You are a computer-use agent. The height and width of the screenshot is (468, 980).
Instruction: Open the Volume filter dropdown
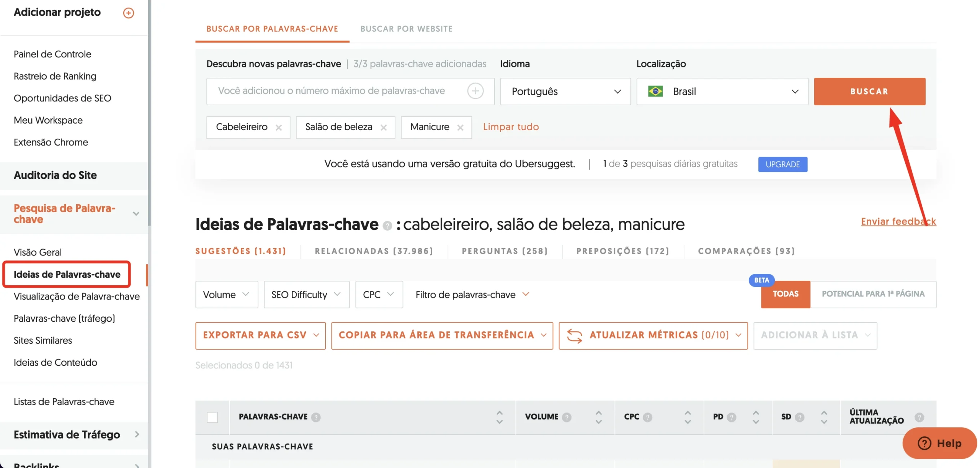pos(226,295)
